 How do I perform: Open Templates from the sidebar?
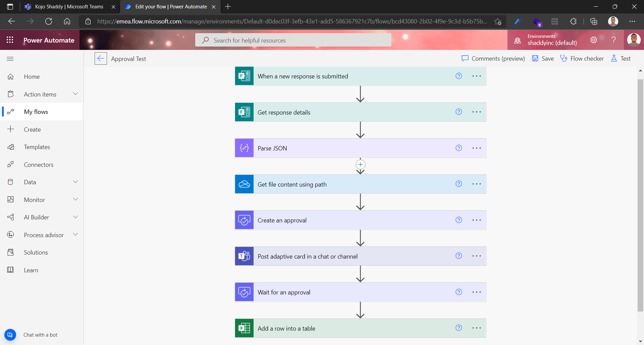(x=38, y=147)
